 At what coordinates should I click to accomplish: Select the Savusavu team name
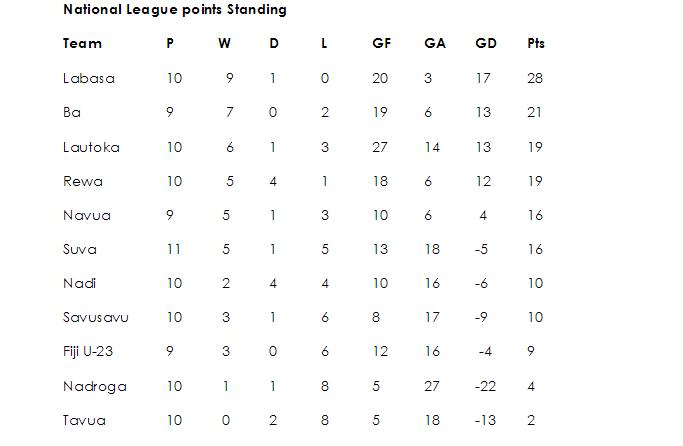96,317
